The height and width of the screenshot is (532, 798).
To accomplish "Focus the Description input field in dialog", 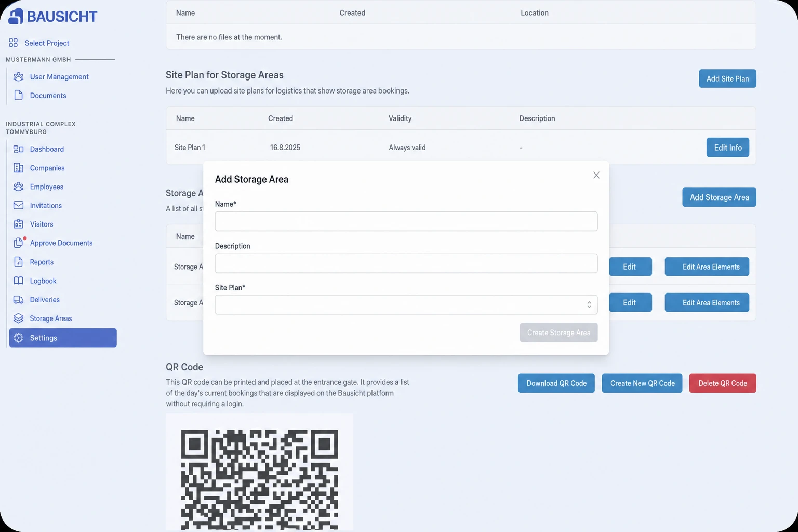I will 406,263.
